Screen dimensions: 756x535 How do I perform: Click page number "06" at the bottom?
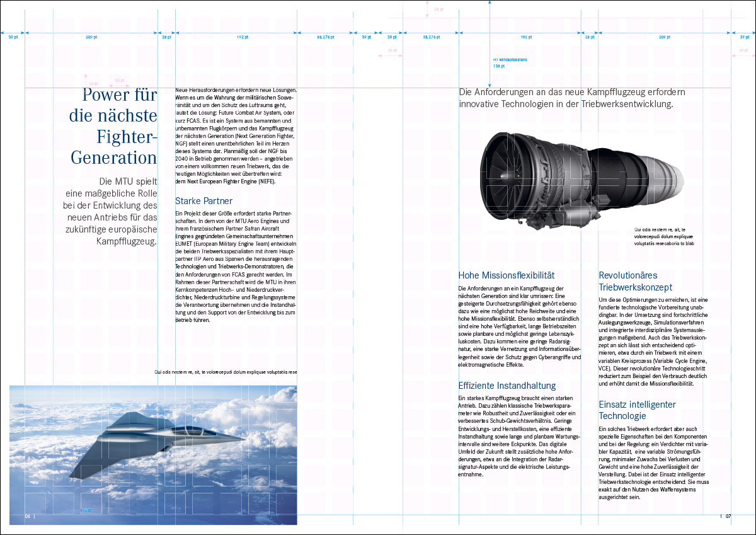[x=28, y=517]
